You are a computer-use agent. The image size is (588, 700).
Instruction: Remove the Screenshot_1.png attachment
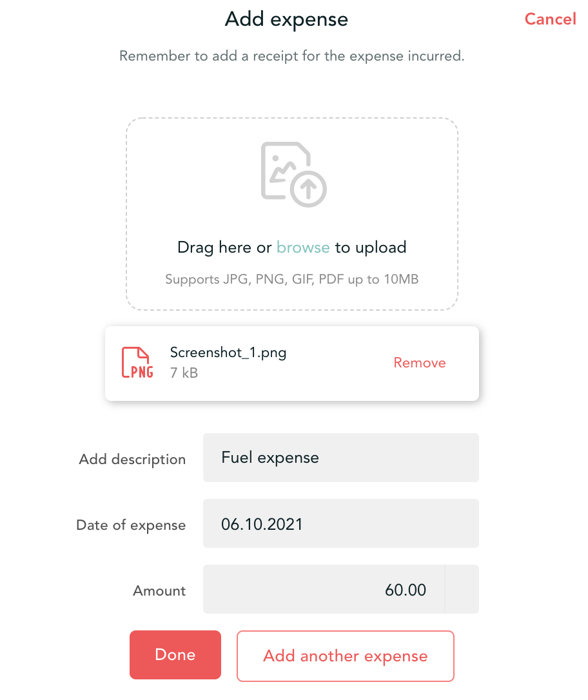[x=419, y=363]
